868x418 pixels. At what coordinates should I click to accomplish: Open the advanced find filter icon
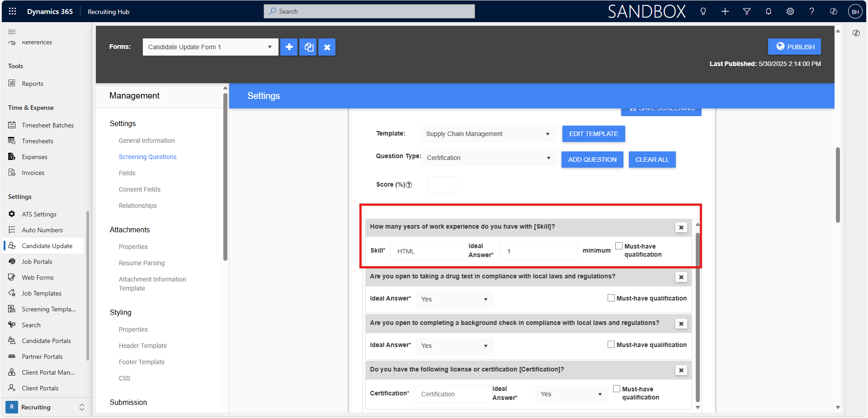click(747, 11)
